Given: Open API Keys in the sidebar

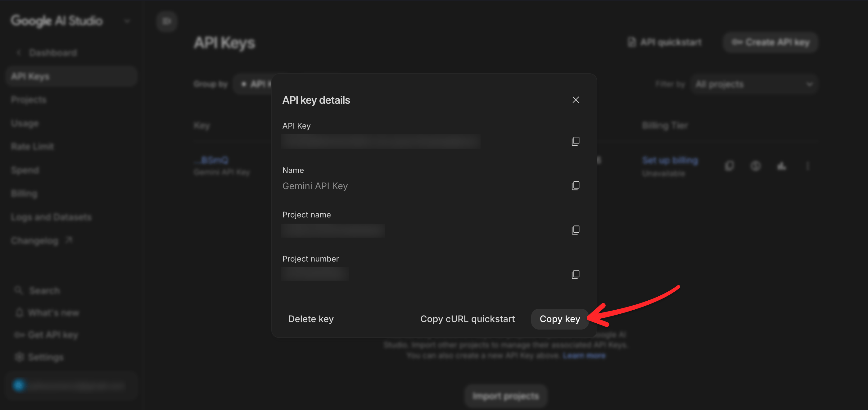Looking at the screenshot, I should 71,76.
